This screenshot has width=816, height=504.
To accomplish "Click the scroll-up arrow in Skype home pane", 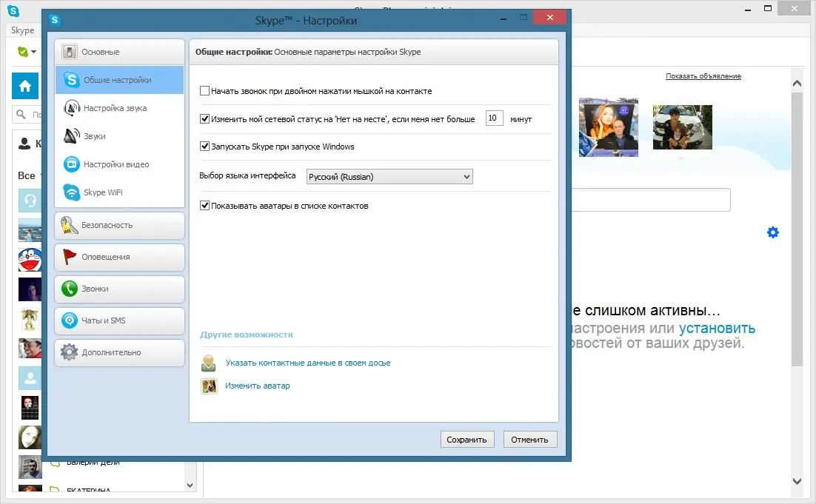I will click(x=797, y=83).
